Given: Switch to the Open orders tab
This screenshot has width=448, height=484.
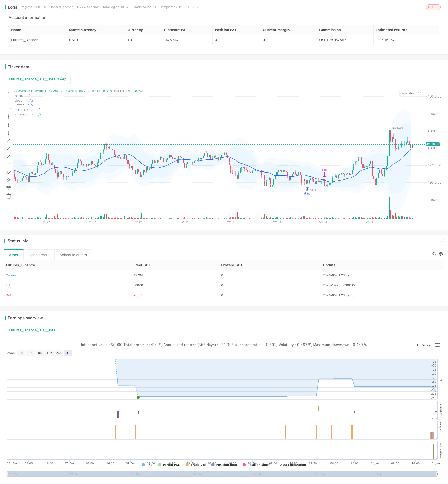Looking at the screenshot, I should point(39,255).
